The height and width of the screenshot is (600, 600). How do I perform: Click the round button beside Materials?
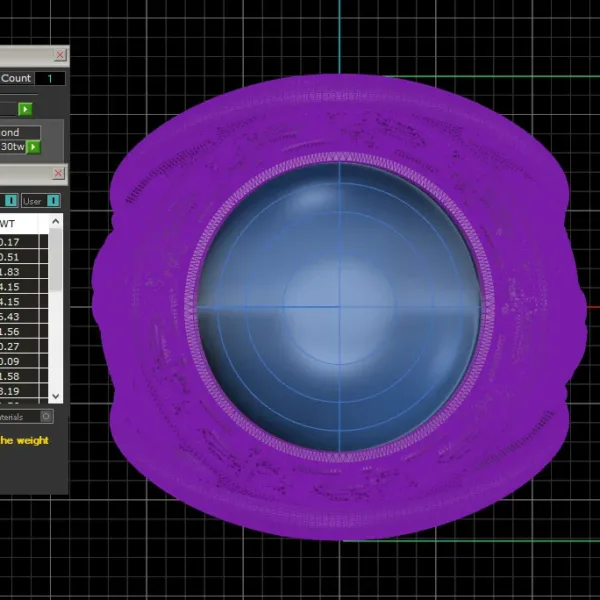coord(46,416)
